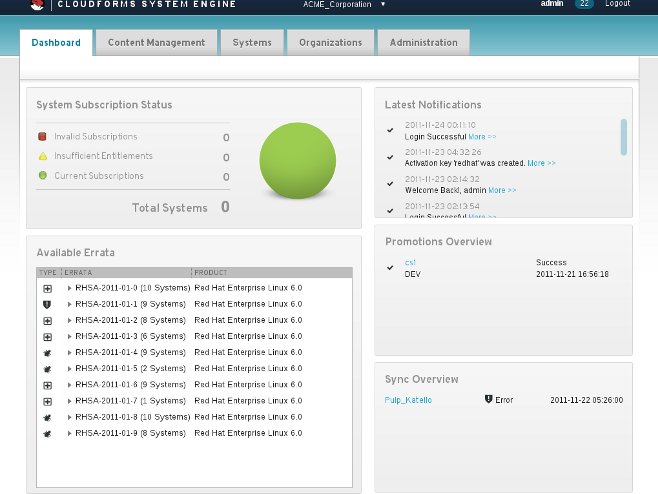This screenshot has width=658, height=494.
Task: Click Red Hat Enterprise Linux 6.0 for RHSA-2011-01-6
Action: coord(248,384)
